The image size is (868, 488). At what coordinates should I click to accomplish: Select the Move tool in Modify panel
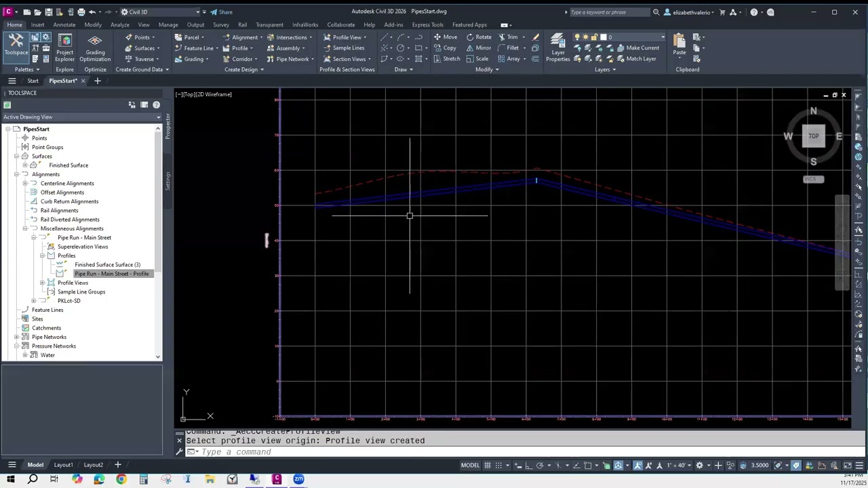click(x=445, y=37)
